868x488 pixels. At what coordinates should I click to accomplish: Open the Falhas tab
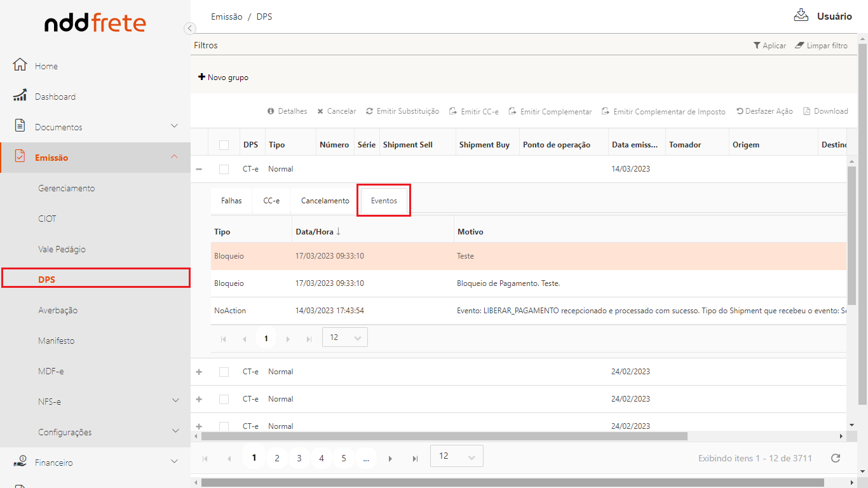[x=231, y=201]
